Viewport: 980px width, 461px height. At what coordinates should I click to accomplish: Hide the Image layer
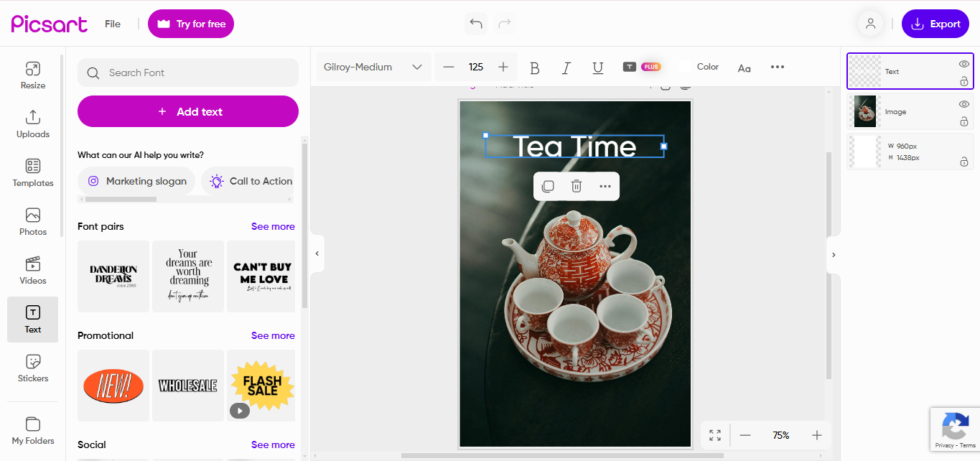[964, 104]
